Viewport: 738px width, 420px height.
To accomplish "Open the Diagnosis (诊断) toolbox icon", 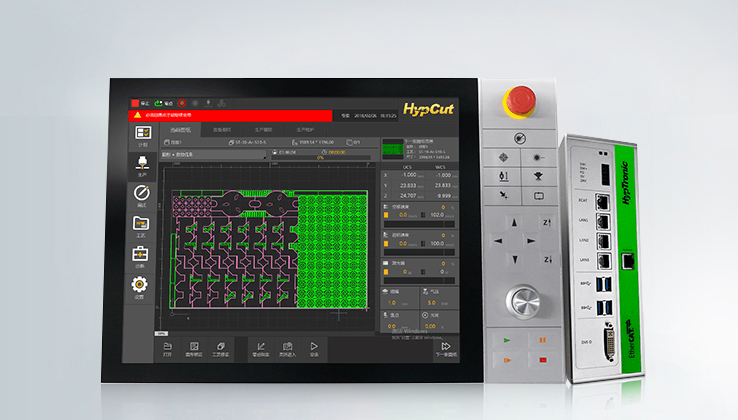I will click(141, 254).
